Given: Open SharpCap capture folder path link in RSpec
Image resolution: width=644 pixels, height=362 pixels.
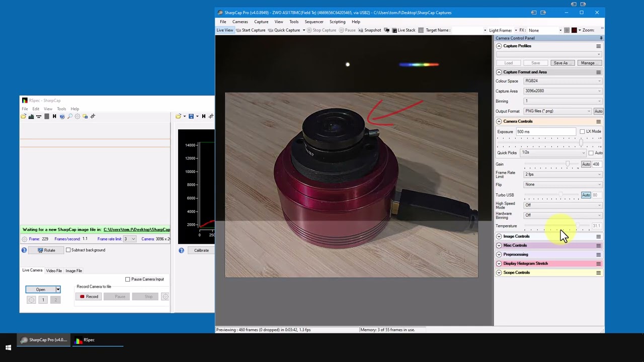Looking at the screenshot, I should tap(137, 230).
